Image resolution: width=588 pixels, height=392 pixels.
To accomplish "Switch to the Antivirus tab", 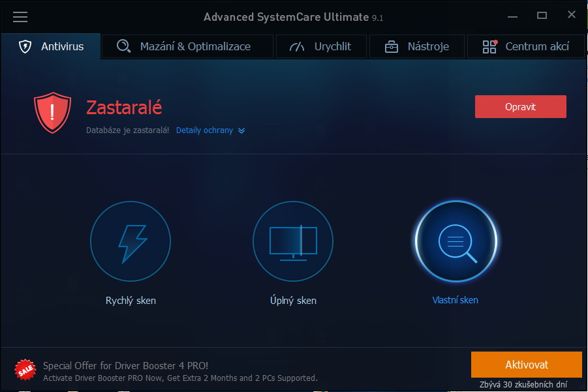I will (x=51, y=46).
